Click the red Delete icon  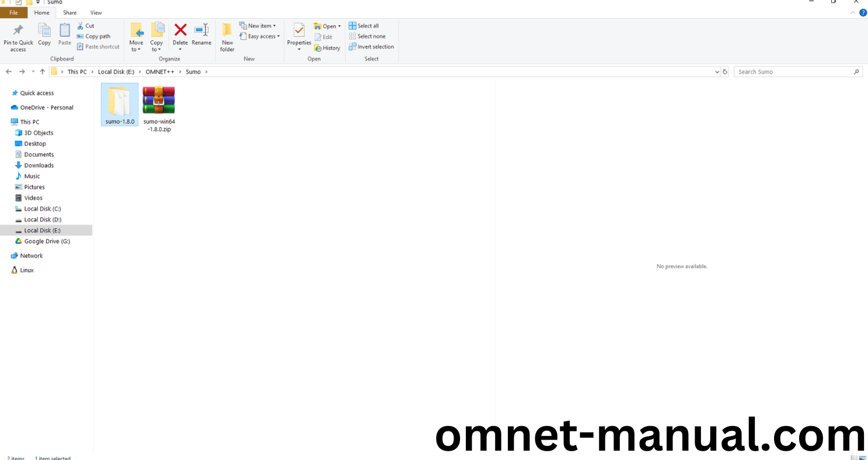point(180,30)
